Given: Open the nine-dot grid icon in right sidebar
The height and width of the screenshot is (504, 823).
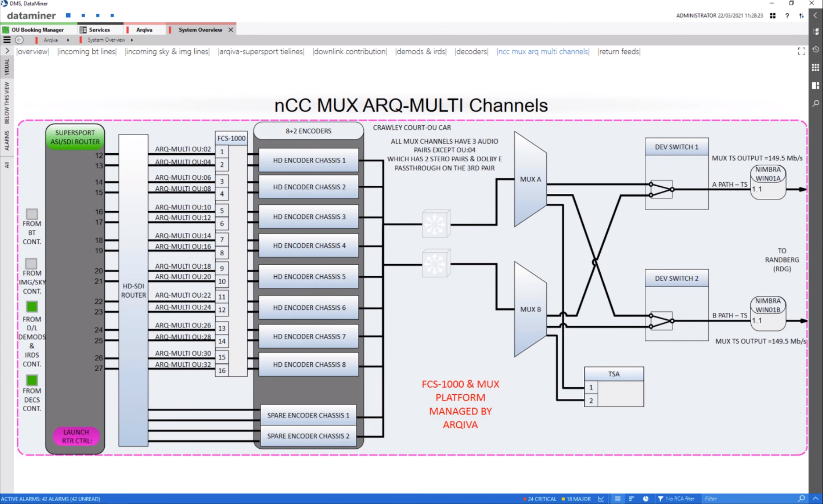Looking at the screenshot, I should [x=816, y=67].
